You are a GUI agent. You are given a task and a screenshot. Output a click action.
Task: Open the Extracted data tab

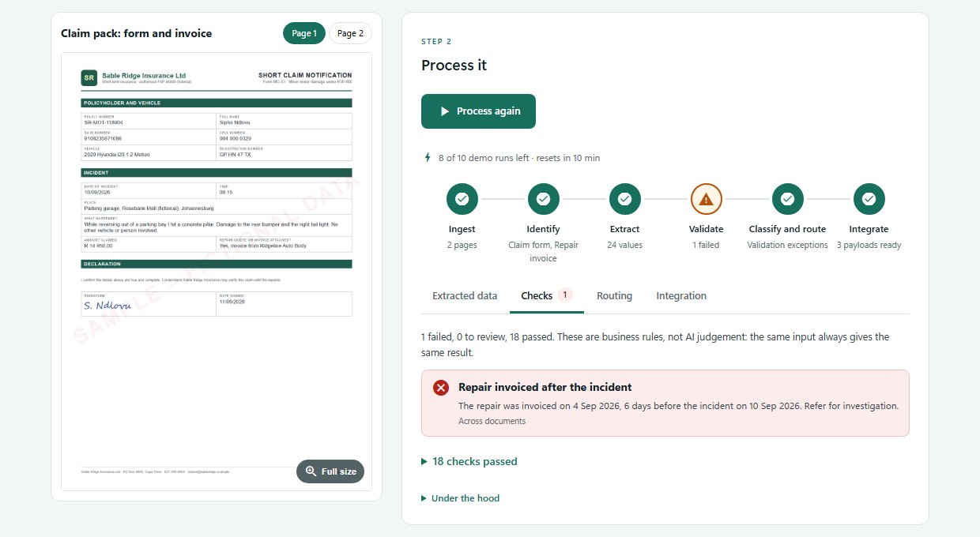pyautogui.click(x=465, y=296)
